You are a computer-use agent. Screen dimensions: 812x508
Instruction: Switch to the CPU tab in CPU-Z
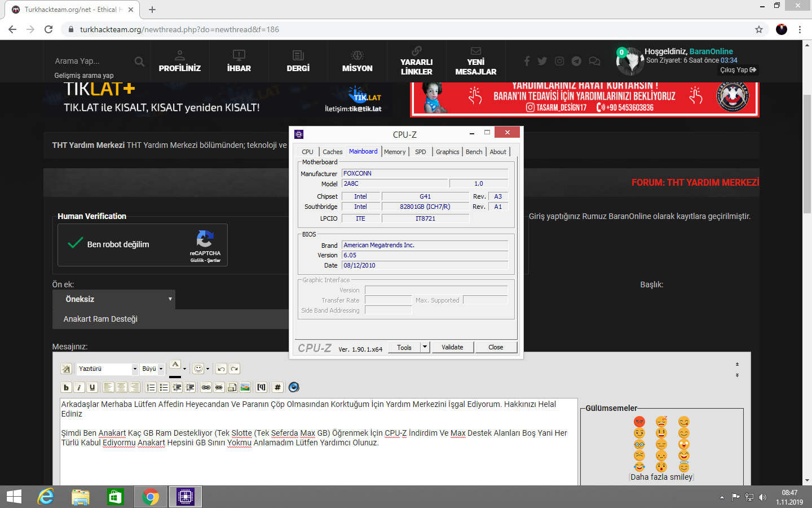307,152
